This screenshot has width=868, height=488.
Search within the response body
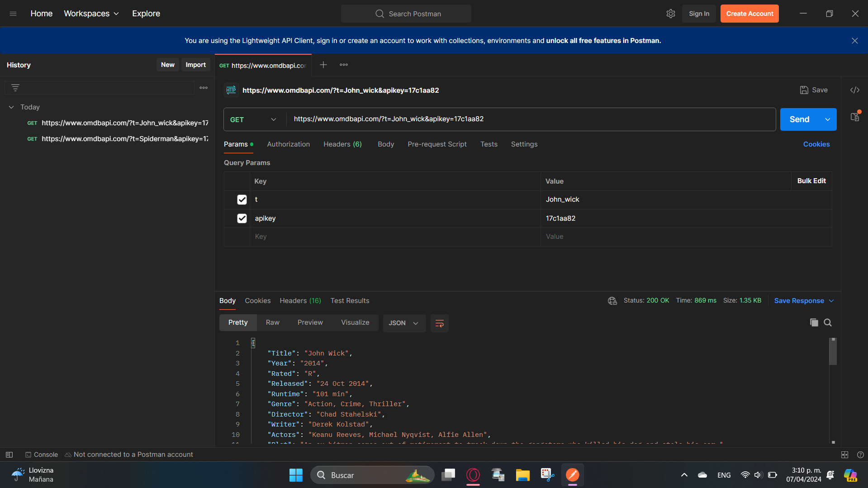[828, 322]
